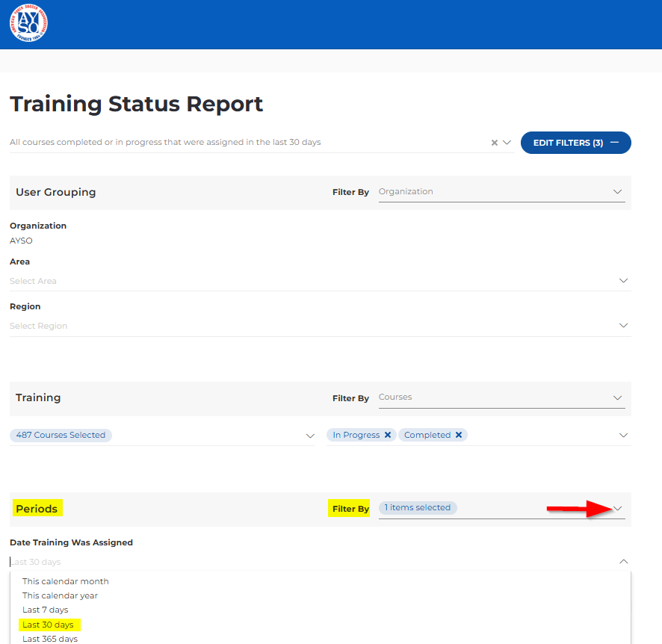Open the Periods Filter By chevron
This screenshot has height=644, width=662.
coord(618,509)
